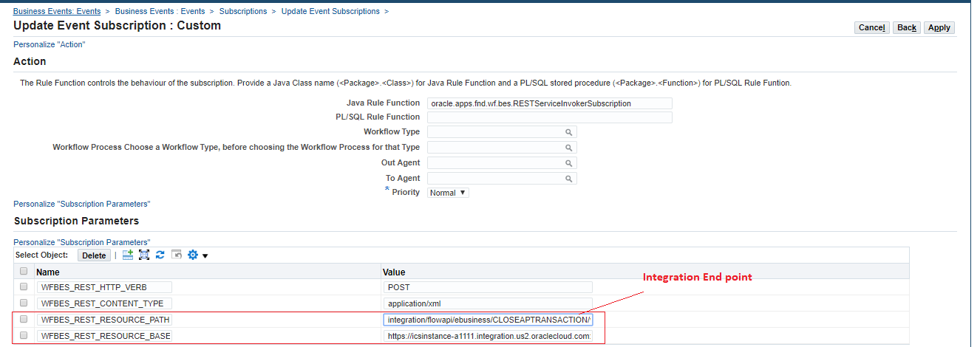Toggle the select-all checkbox in table header
Viewport: 980px width, 347px height.
(x=24, y=272)
